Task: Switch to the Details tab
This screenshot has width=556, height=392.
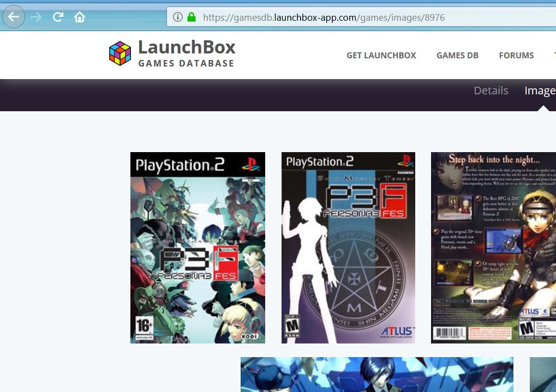Action: pos(491,91)
